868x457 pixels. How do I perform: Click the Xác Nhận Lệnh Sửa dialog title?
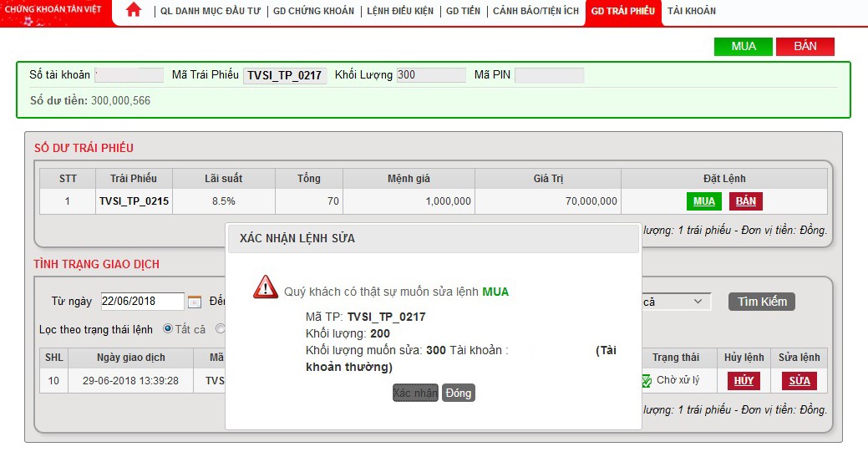click(297, 238)
